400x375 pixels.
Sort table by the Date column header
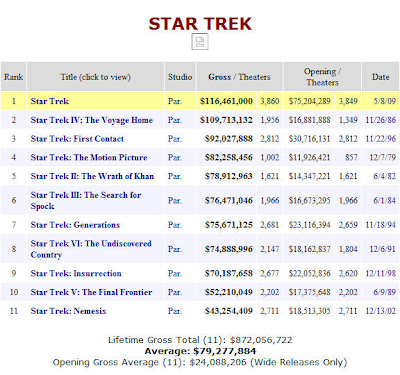click(x=380, y=77)
